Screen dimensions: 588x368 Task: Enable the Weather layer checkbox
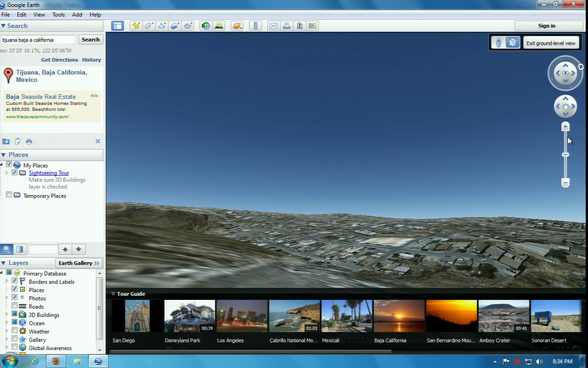point(14,331)
